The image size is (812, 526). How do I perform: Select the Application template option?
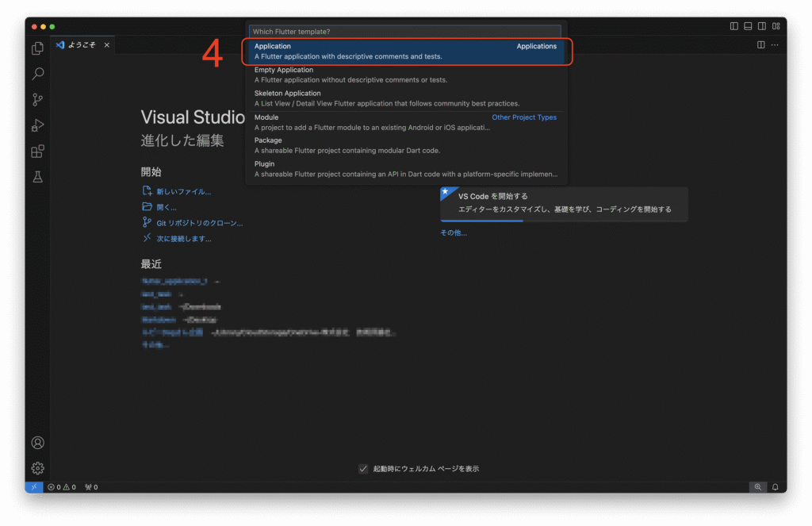(x=405, y=52)
